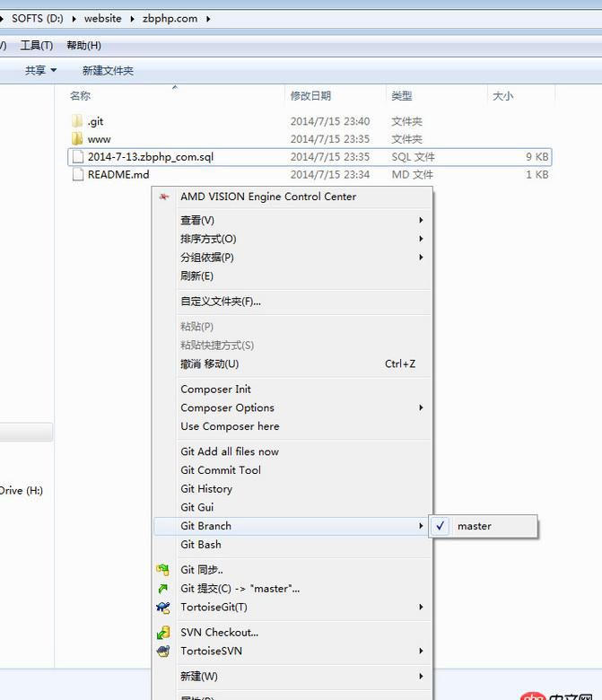Toggle the checked master branch entry

(x=484, y=526)
